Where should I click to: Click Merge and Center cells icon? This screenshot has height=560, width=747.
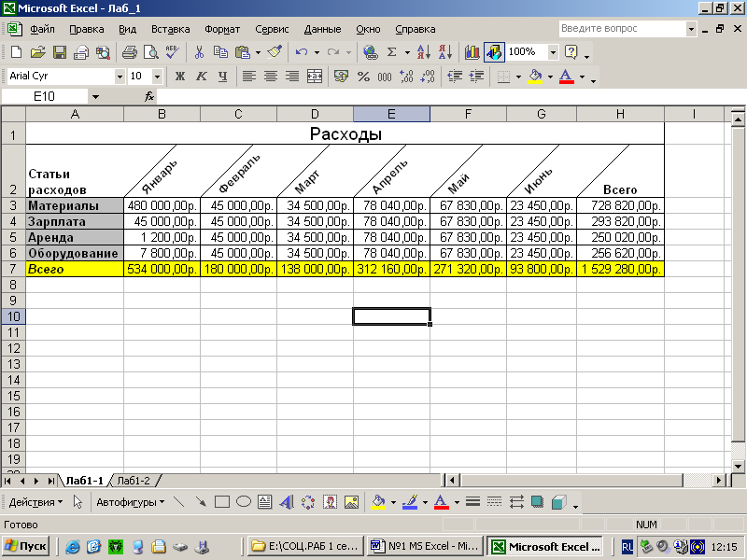(x=315, y=77)
